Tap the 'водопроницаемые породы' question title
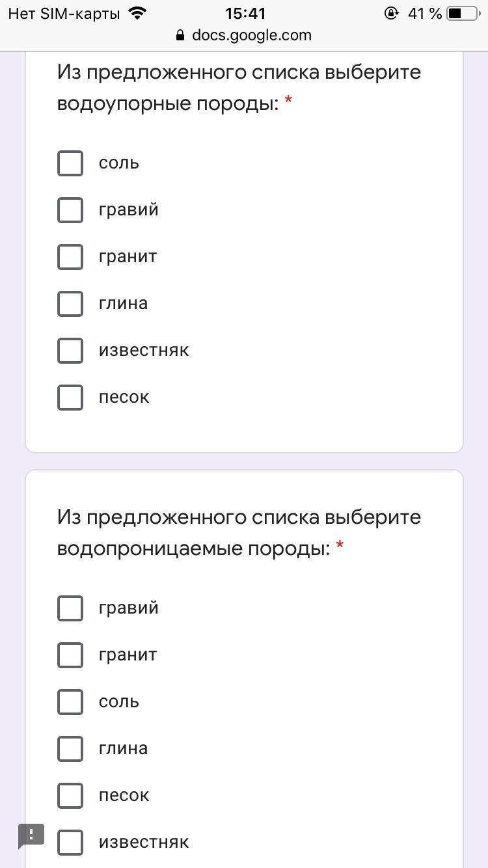The image size is (488, 868). (239, 533)
